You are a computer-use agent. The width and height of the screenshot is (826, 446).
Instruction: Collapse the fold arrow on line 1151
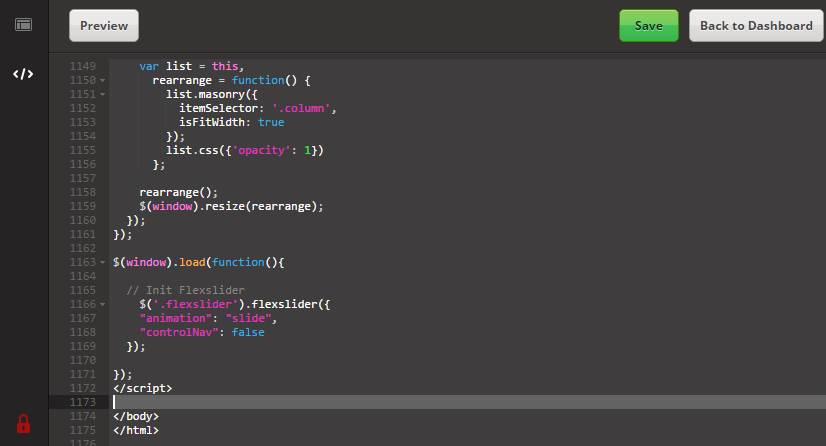pyautogui.click(x=102, y=95)
